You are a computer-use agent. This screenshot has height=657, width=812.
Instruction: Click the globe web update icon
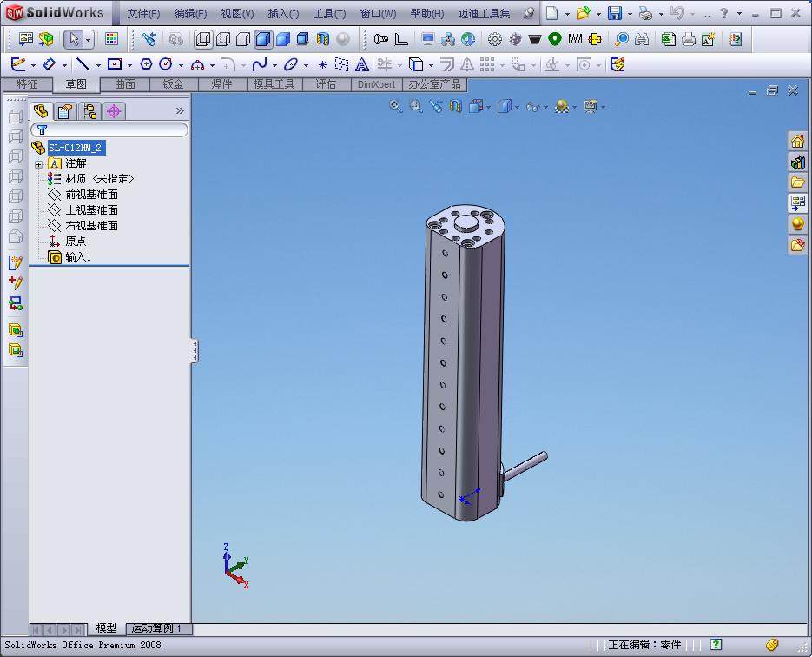coord(468,39)
